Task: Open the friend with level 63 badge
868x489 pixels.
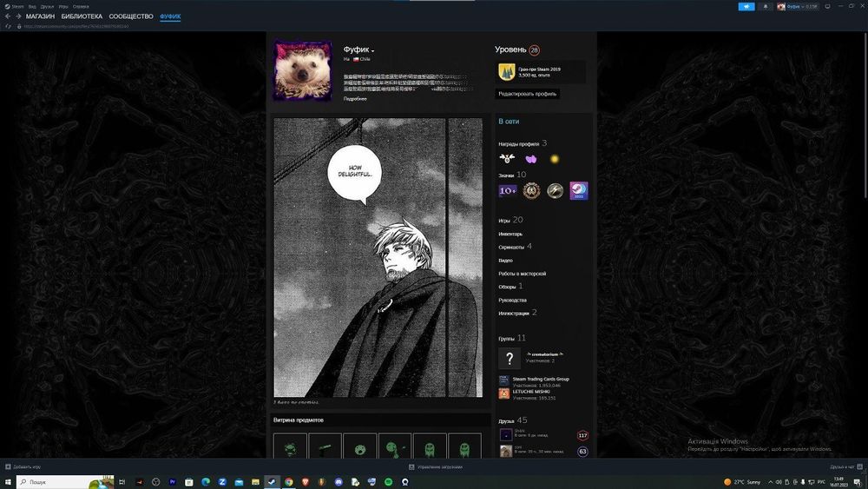Action: [x=543, y=451]
